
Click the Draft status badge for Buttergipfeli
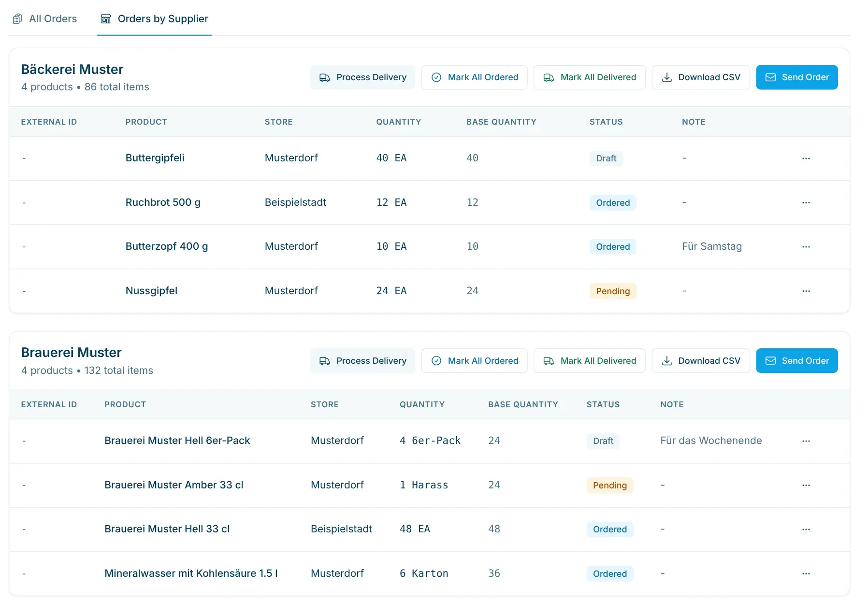pyautogui.click(x=606, y=158)
